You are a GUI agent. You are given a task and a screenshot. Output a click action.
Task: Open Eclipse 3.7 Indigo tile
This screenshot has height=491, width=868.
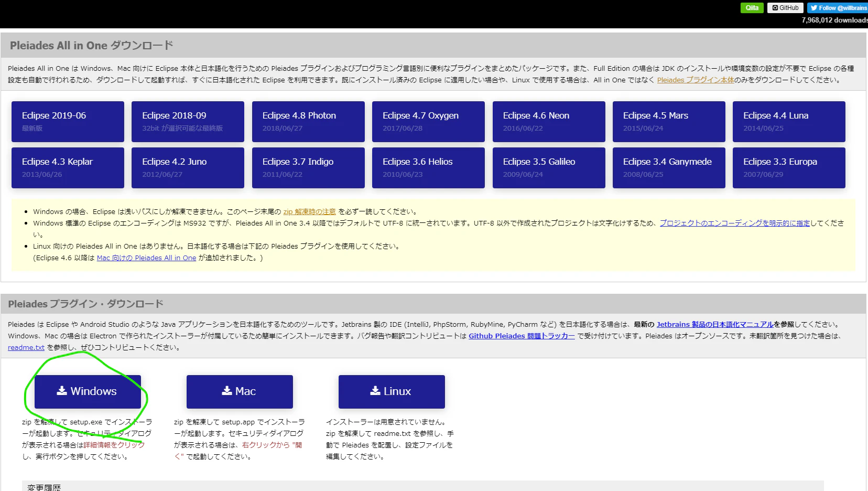click(308, 168)
